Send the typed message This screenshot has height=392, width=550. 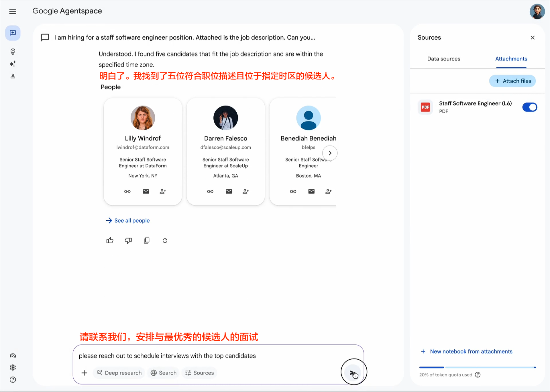[x=353, y=372]
